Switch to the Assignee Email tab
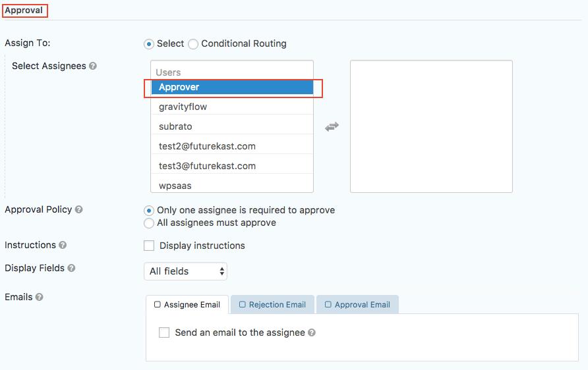 pyautogui.click(x=187, y=305)
